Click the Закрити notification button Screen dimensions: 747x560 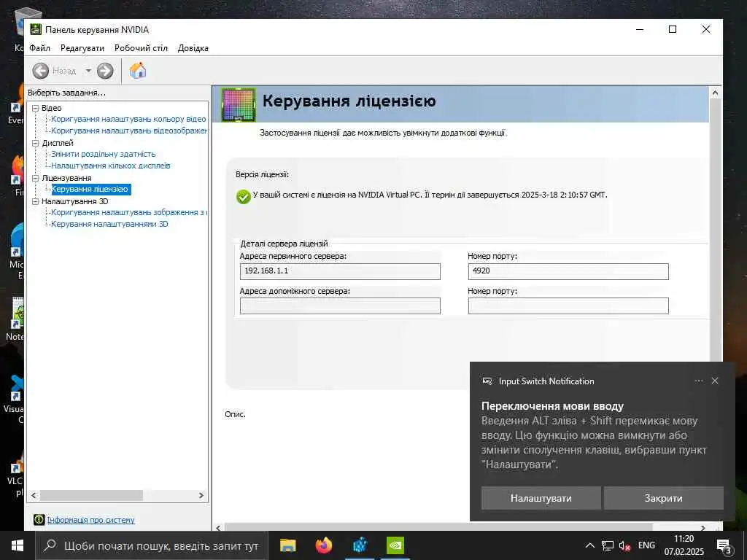click(x=664, y=498)
